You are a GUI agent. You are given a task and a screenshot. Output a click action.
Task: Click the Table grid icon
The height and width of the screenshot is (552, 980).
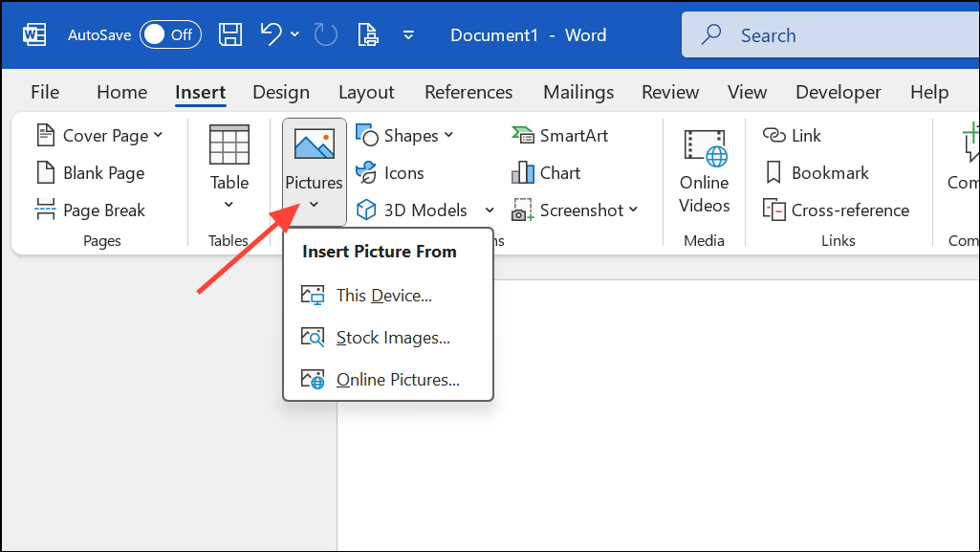[229, 144]
